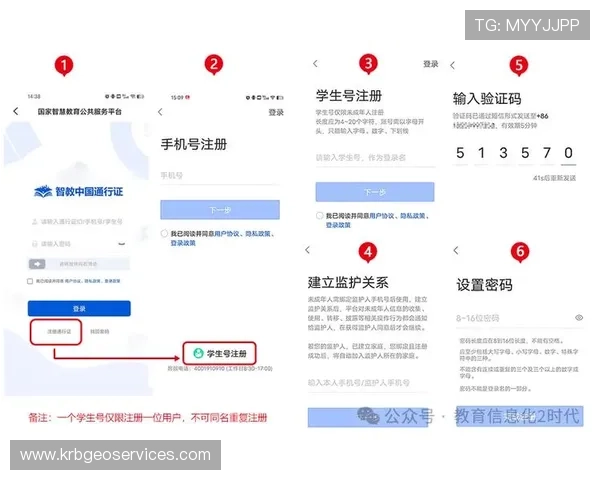Open 登录 link on the 学生号注册 screen
Screen dimensions: 600x480
click(430, 64)
